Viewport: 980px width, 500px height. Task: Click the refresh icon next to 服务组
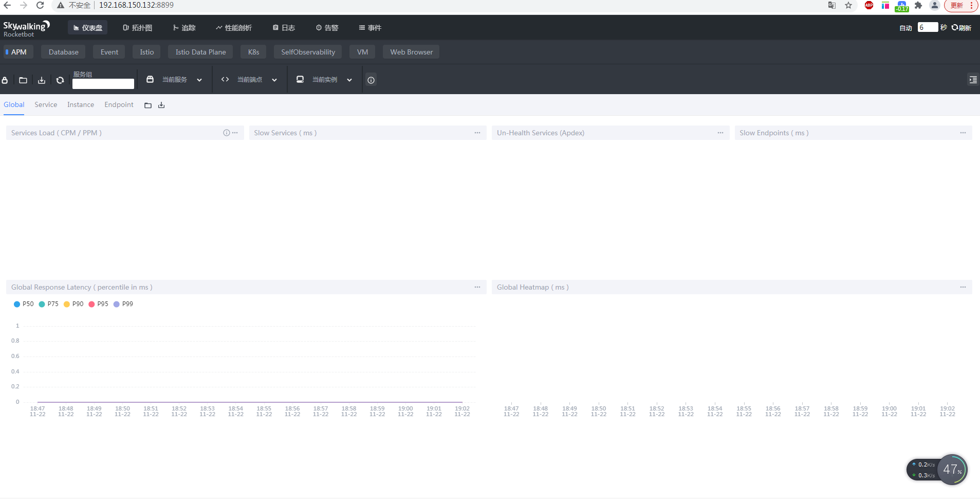coord(60,80)
